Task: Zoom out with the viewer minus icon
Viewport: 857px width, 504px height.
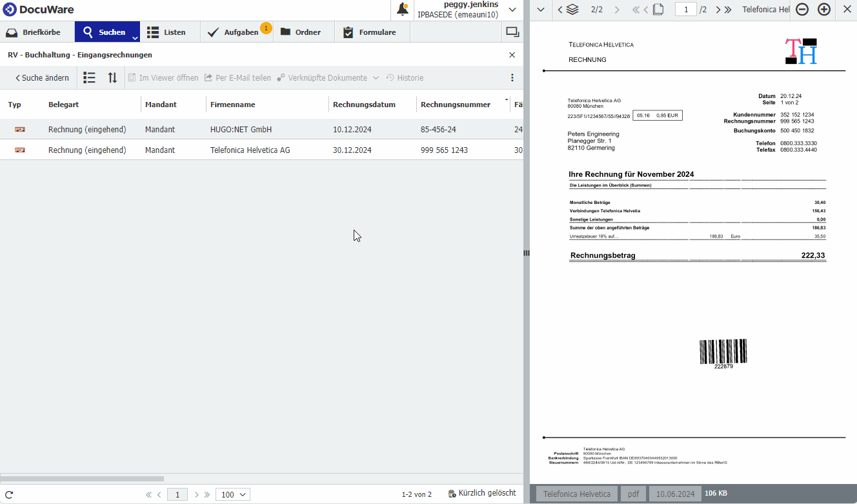Action: (802, 9)
